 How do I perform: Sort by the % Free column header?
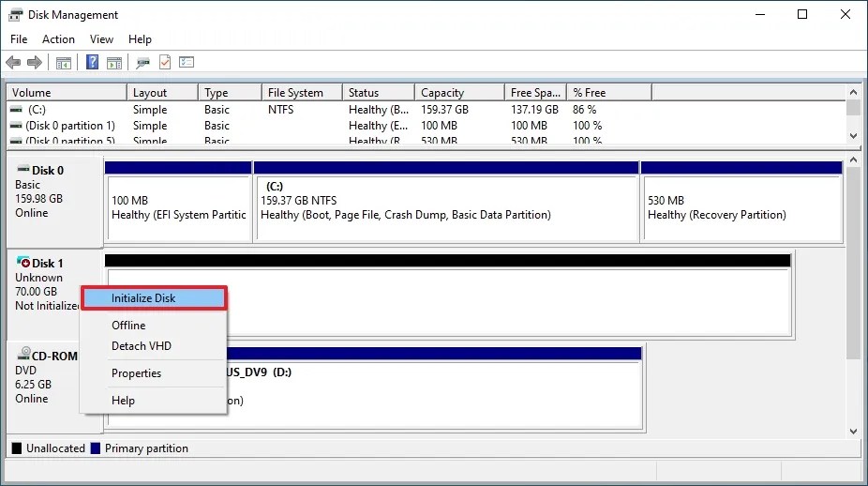click(x=609, y=93)
